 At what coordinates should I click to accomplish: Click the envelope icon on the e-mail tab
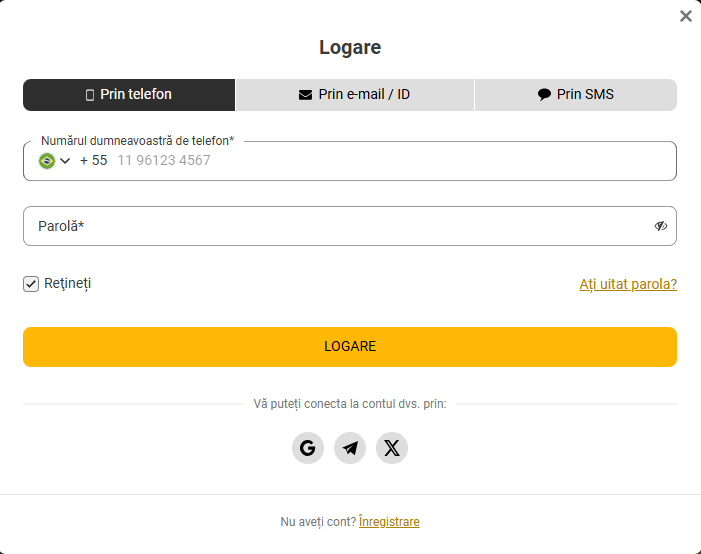(x=305, y=95)
